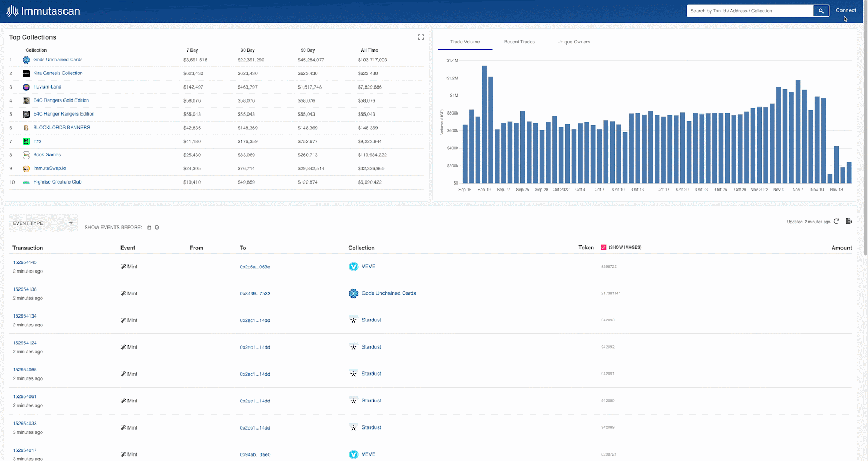
Task: Click the 90 Day column header
Action: pyautogui.click(x=308, y=50)
